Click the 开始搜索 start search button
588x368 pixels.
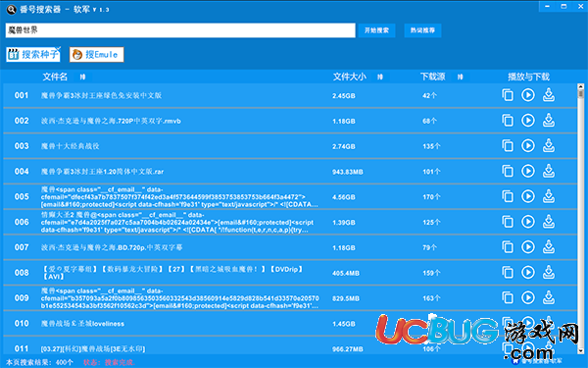point(376,30)
